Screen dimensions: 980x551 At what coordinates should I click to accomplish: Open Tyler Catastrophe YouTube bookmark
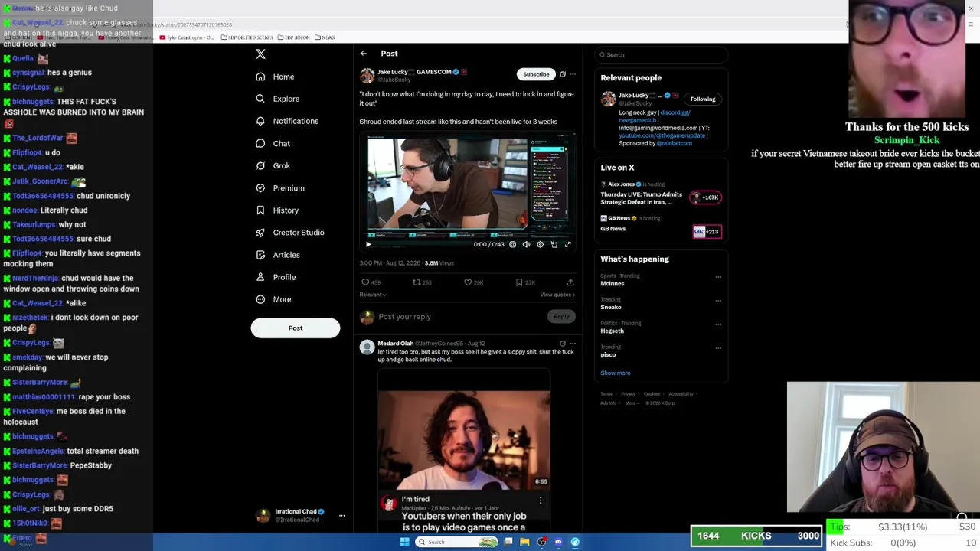(x=187, y=37)
